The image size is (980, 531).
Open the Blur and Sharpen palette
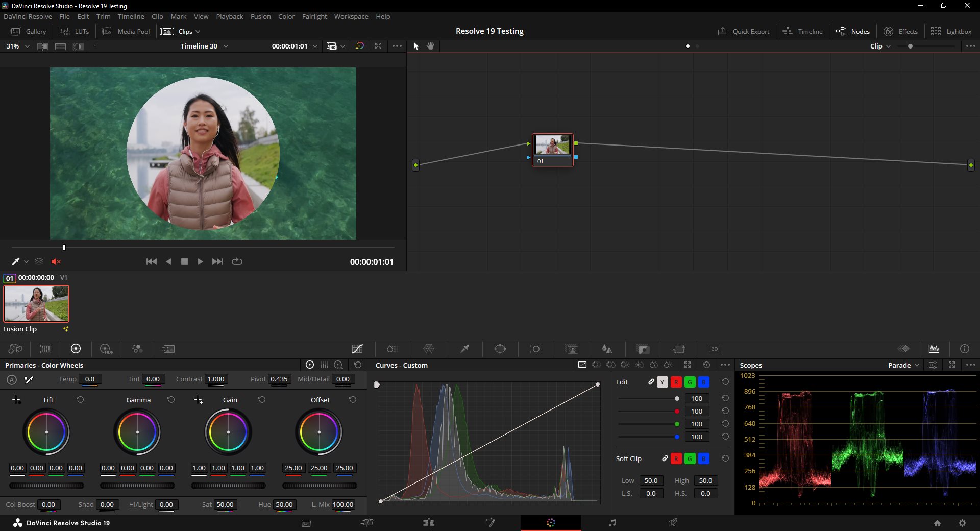[607, 349]
